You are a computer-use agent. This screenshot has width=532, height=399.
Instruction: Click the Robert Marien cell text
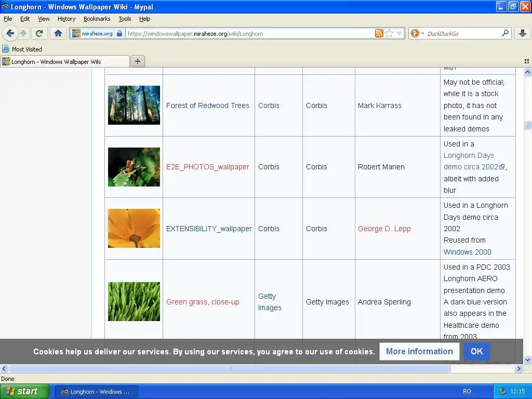(381, 167)
